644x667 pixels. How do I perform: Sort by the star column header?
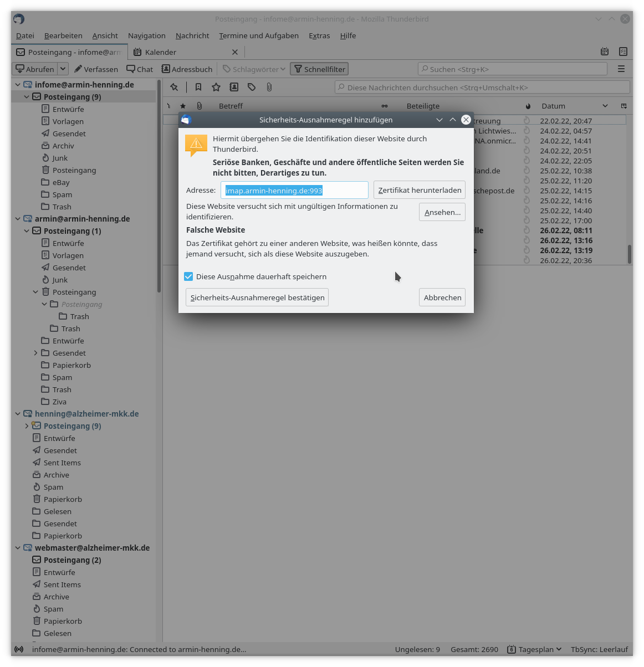tap(183, 106)
